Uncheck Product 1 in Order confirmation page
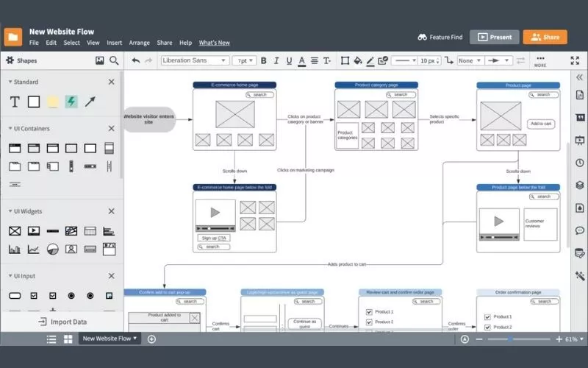The height and width of the screenshot is (368, 588). (487, 317)
